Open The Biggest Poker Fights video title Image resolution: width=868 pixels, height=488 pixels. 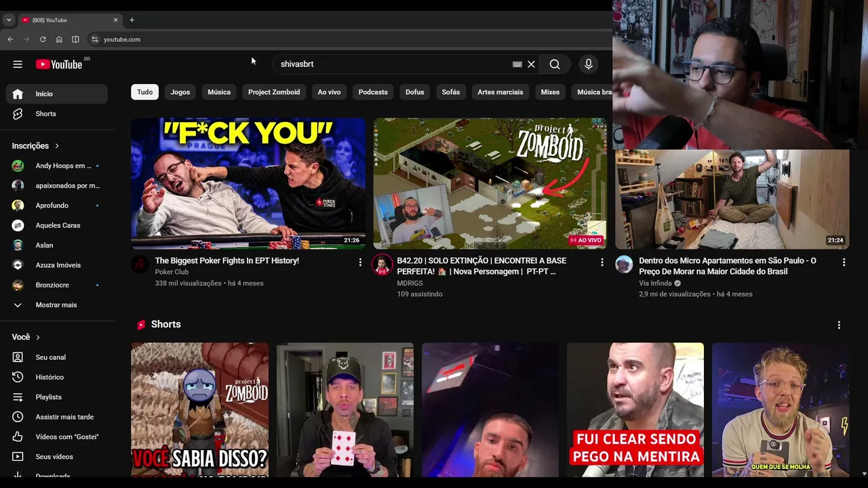point(227,261)
